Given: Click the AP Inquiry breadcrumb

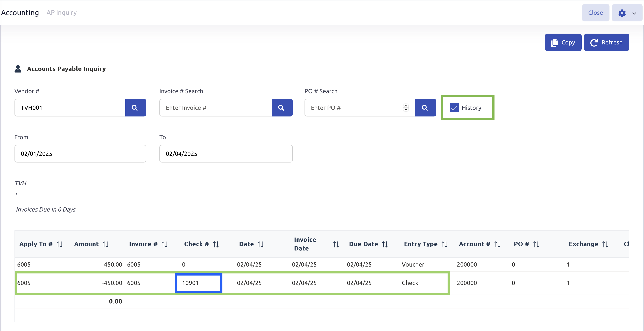Looking at the screenshot, I should coord(61,12).
